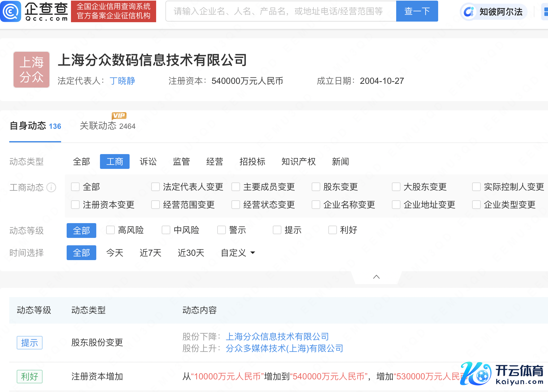The width and height of the screenshot is (548, 392).
Task: Check the 法定代表人变更 checkbox
Action: tap(156, 187)
